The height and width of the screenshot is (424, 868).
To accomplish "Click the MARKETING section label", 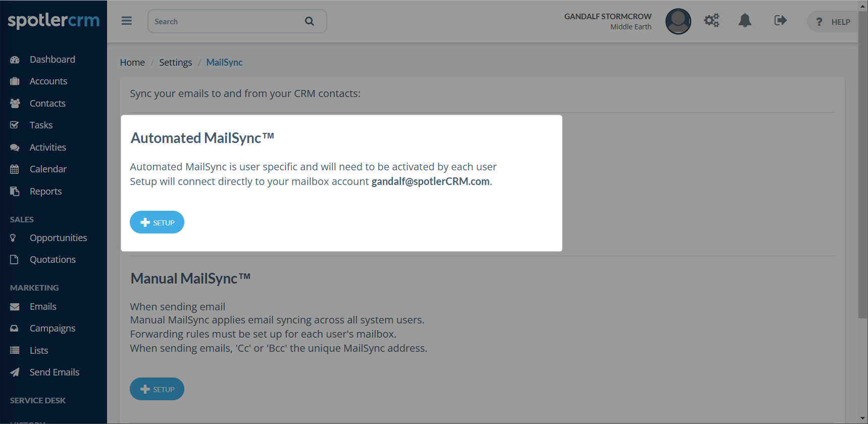I will coord(34,288).
